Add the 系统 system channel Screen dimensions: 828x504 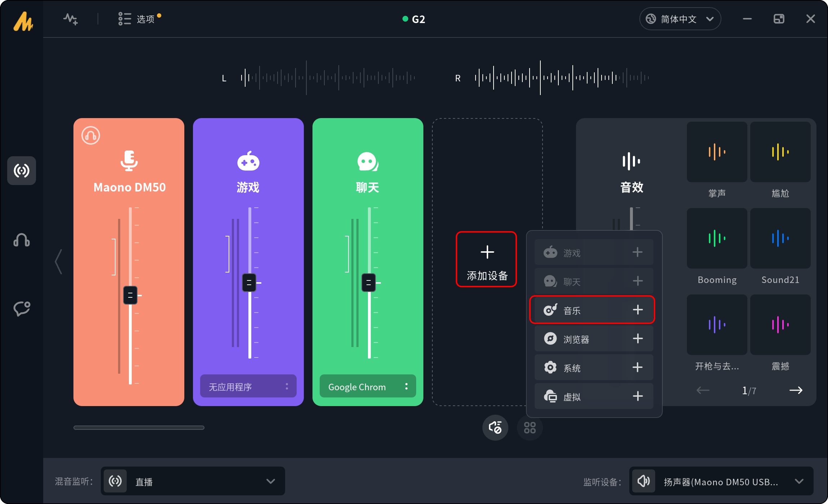pyautogui.click(x=638, y=367)
